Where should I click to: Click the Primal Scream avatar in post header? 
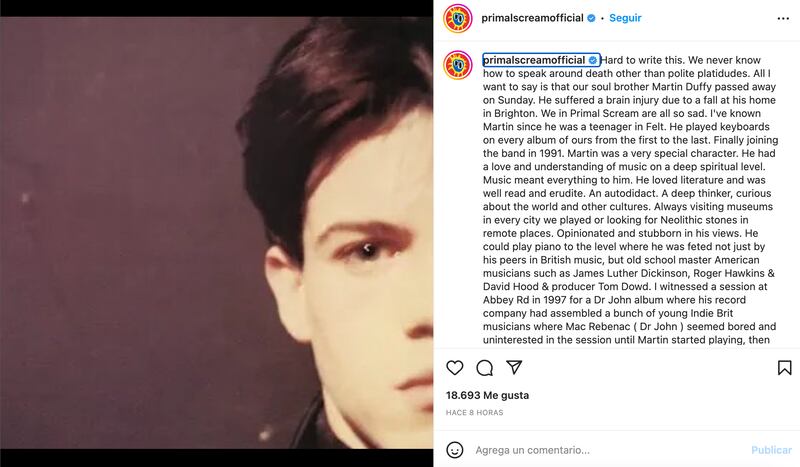point(458,18)
